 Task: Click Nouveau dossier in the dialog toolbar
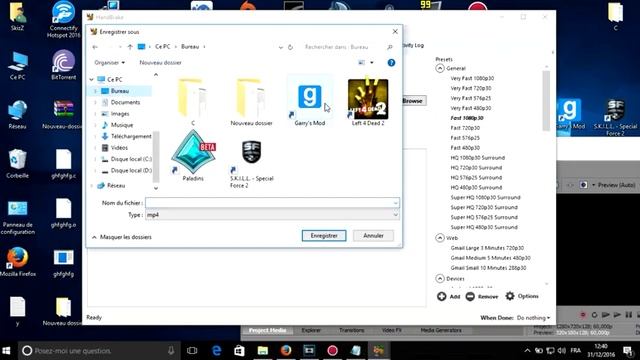[160, 62]
